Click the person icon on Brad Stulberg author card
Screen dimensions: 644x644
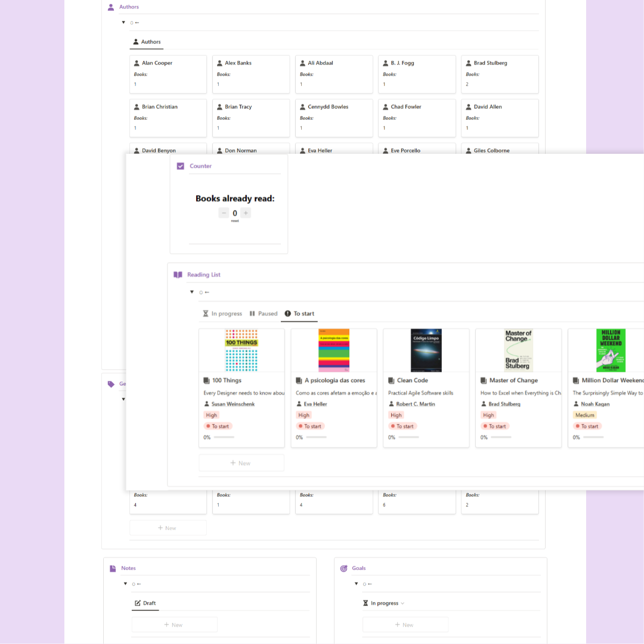(469, 63)
